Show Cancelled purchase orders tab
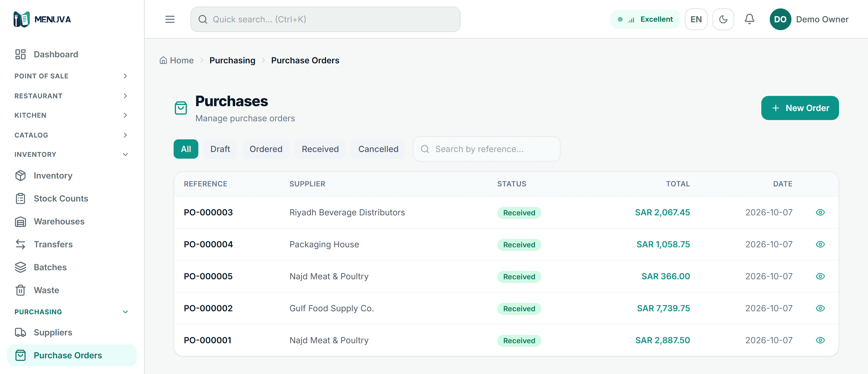Image resolution: width=868 pixels, height=374 pixels. click(378, 149)
